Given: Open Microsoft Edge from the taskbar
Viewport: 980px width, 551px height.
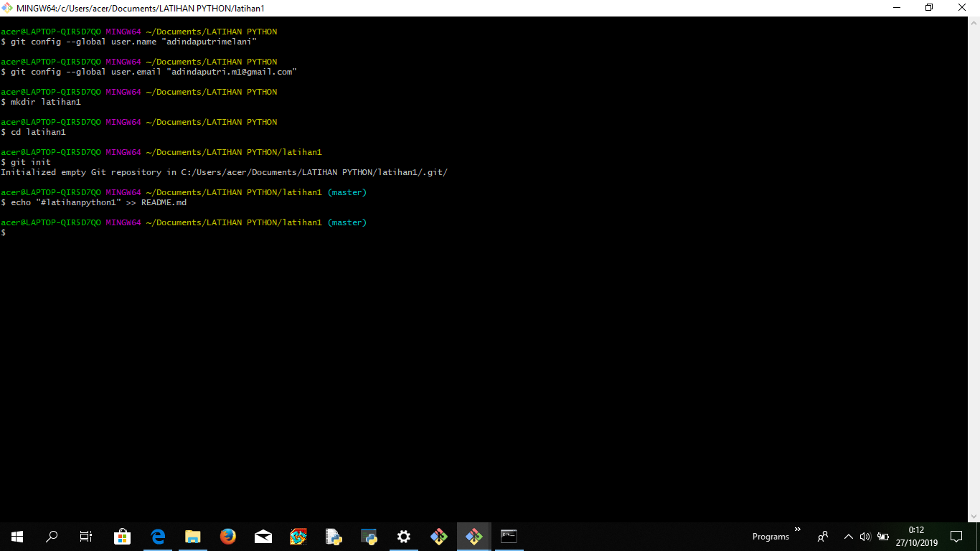Looking at the screenshot, I should [x=157, y=536].
